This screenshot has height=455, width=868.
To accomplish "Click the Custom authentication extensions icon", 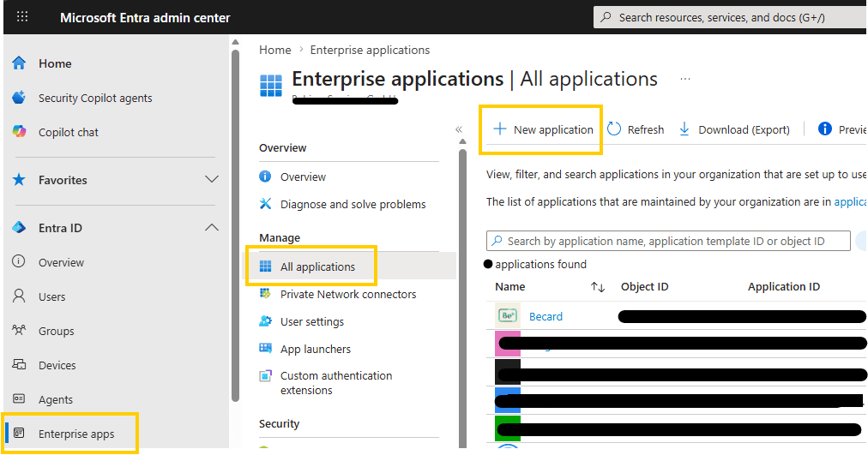I will pyautogui.click(x=266, y=376).
